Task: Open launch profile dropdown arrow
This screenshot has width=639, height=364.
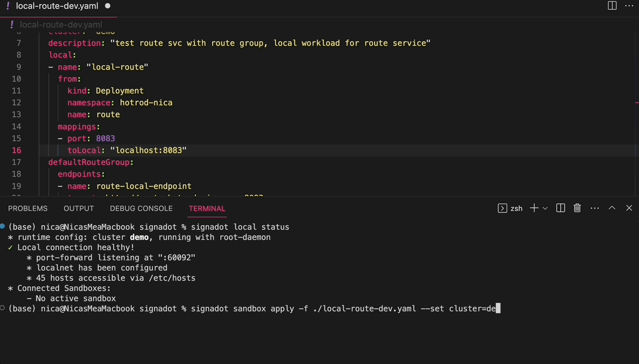Action: pos(545,208)
